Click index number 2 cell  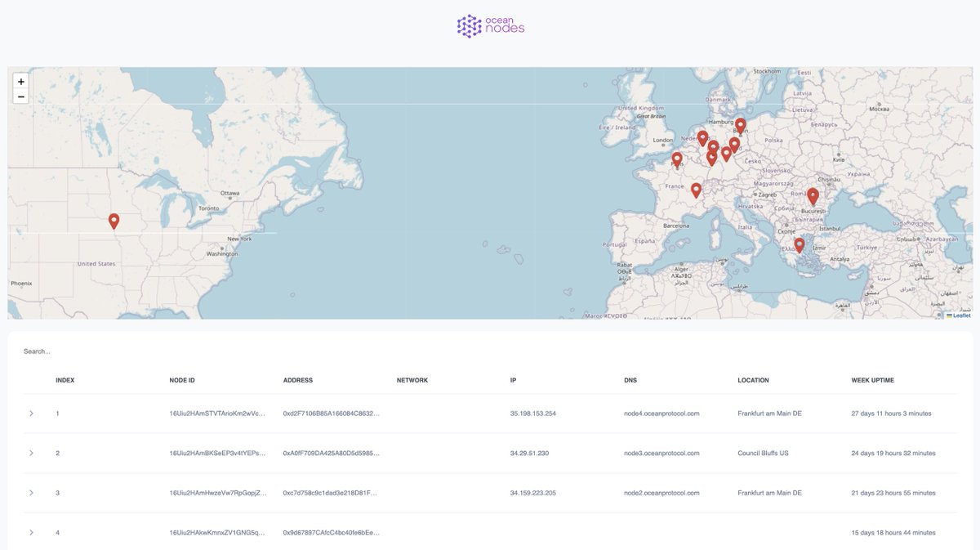coord(58,453)
